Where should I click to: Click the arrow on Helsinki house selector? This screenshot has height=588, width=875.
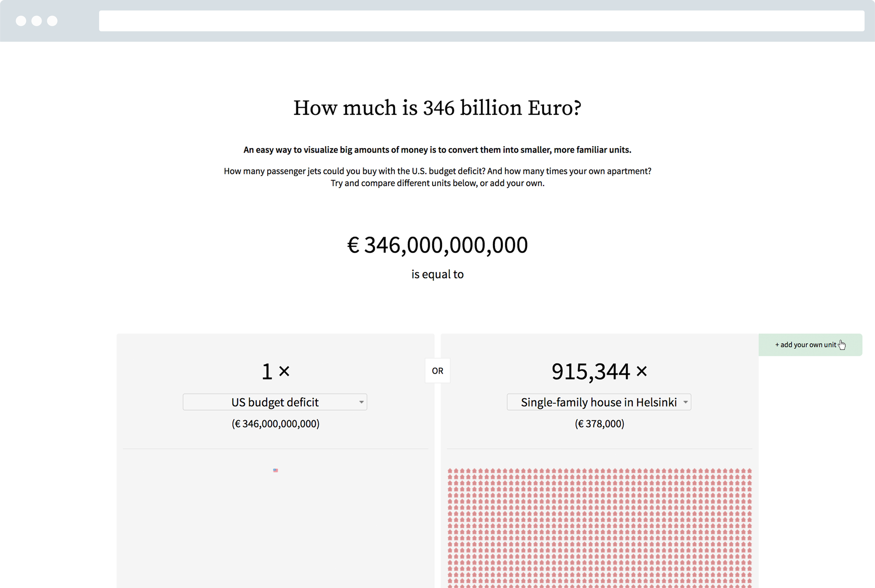click(x=686, y=402)
